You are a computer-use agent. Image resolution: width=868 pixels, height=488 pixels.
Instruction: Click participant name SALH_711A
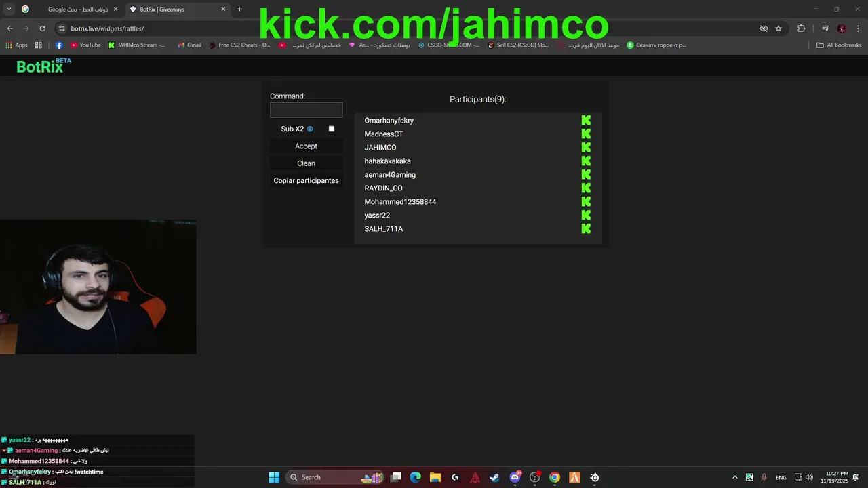click(383, 229)
